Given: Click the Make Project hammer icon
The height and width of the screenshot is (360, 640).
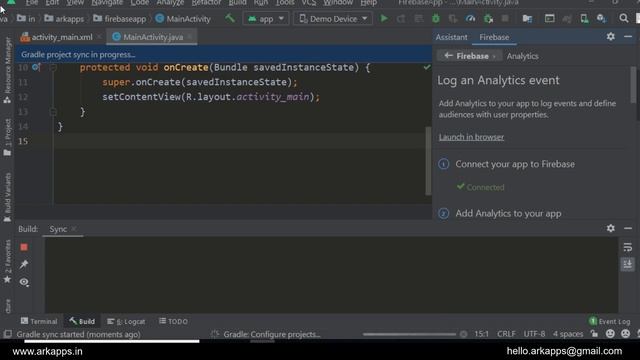Looking at the screenshot, I should click(x=230, y=18).
